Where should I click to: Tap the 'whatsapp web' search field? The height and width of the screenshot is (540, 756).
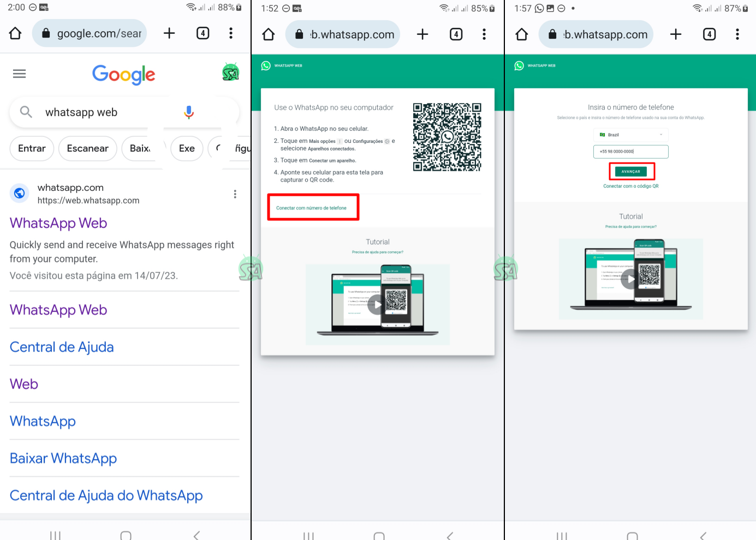124,112
